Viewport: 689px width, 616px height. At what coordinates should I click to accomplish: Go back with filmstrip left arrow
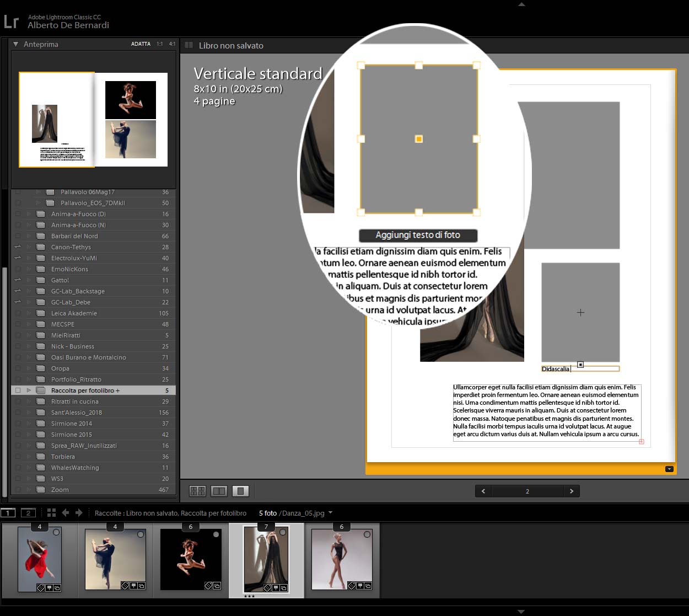click(66, 513)
